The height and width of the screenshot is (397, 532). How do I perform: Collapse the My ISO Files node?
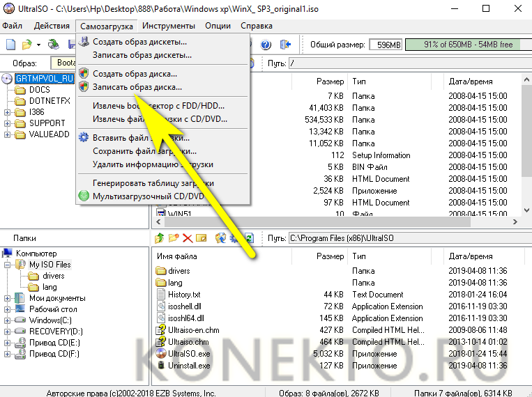pos(7,265)
